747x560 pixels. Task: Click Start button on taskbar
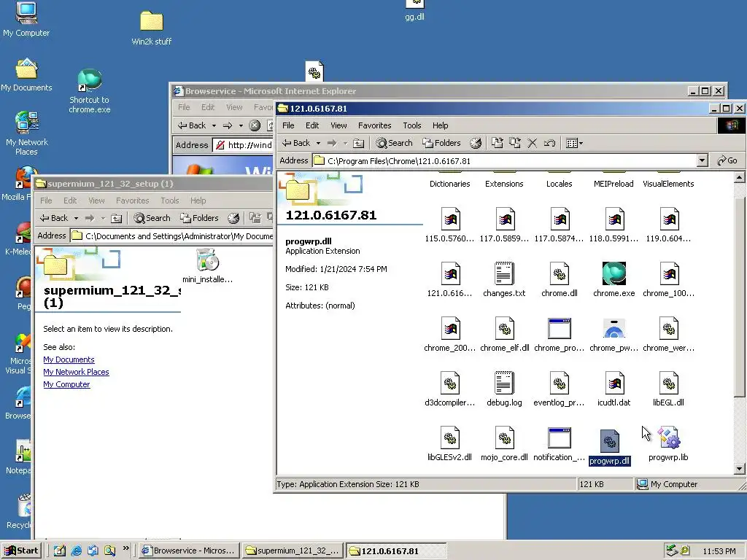point(21,551)
